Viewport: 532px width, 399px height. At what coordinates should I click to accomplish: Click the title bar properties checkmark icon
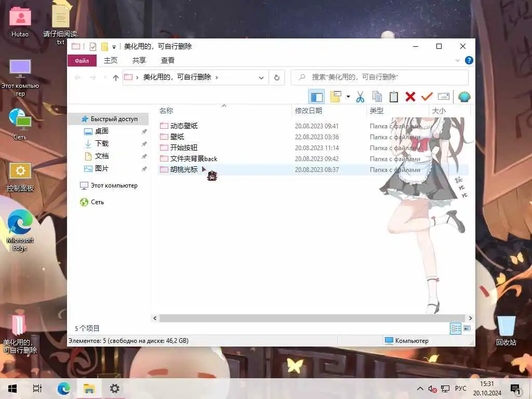92,46
